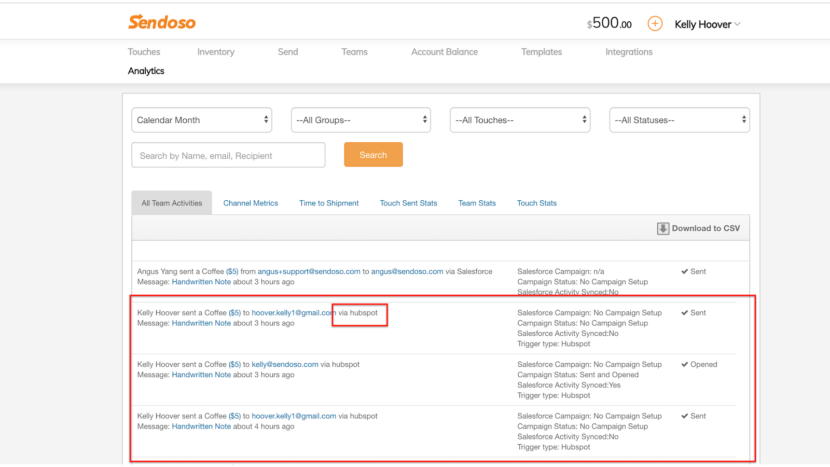Click the angus@sendoso.com recipient link
This screenshot has width=830, height=467.
tap(408, 271)
